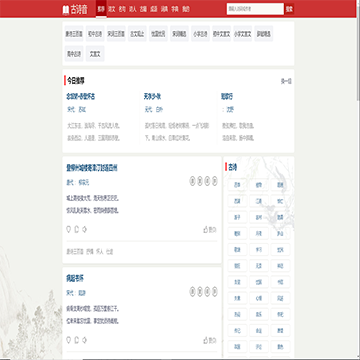
Task: Select the highlighted first tab in the red navigation bar
Action: [101, 9]
